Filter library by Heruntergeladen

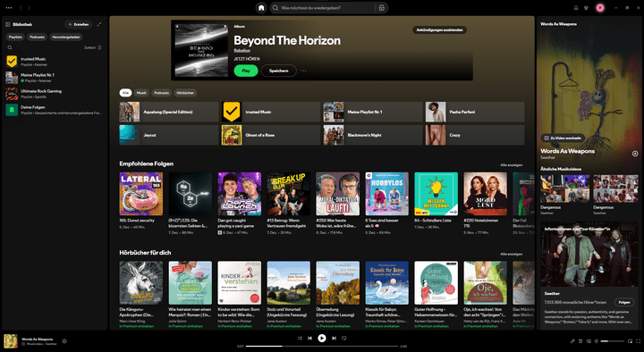[x=66, y=37]
